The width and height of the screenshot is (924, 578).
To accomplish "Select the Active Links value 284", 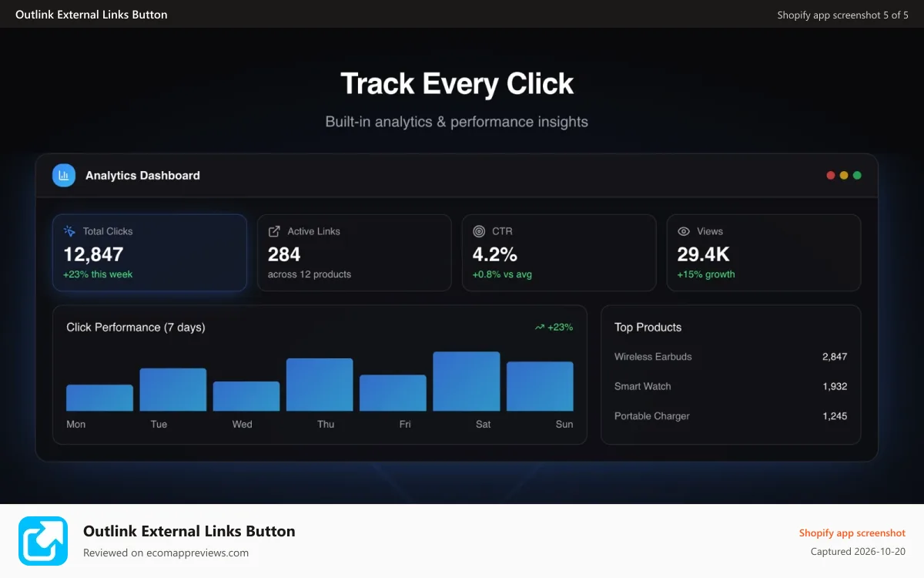I will (284, 254).
